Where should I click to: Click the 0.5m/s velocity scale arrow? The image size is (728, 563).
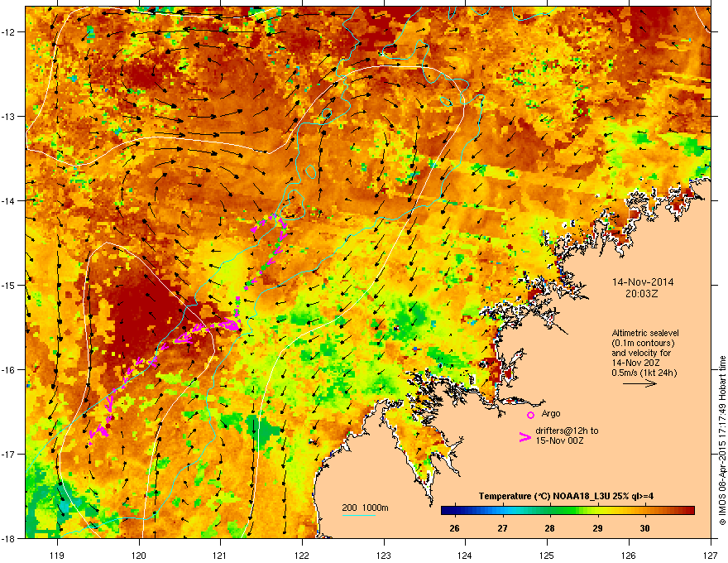639,383
